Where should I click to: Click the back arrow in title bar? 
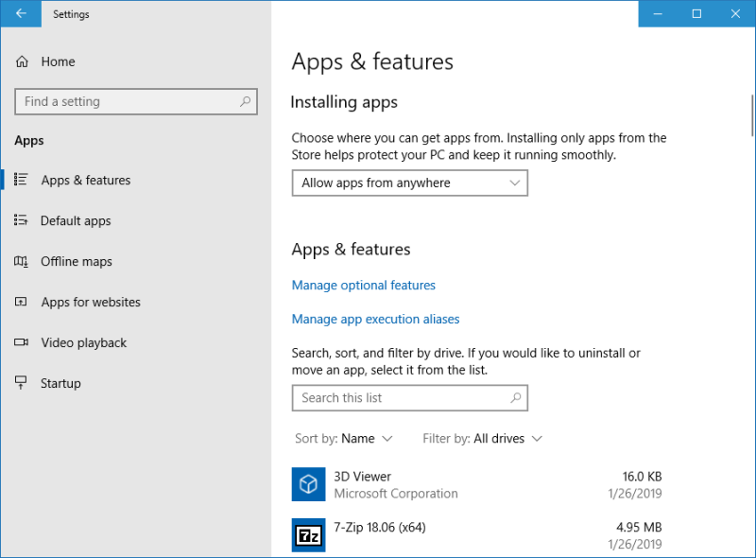click(20, 13)
